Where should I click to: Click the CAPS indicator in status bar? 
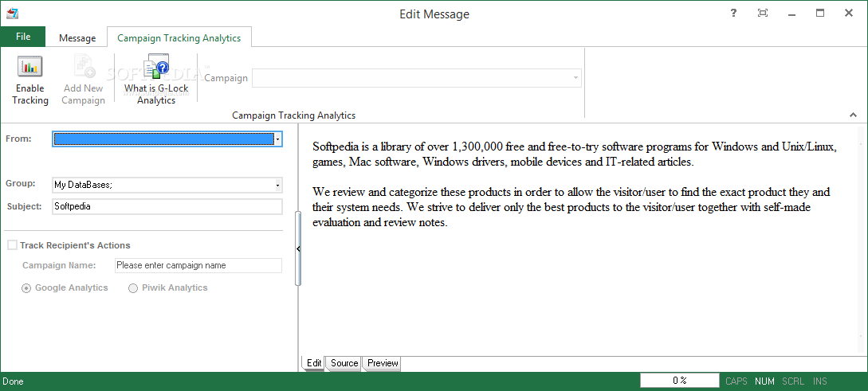pos(736,381)
